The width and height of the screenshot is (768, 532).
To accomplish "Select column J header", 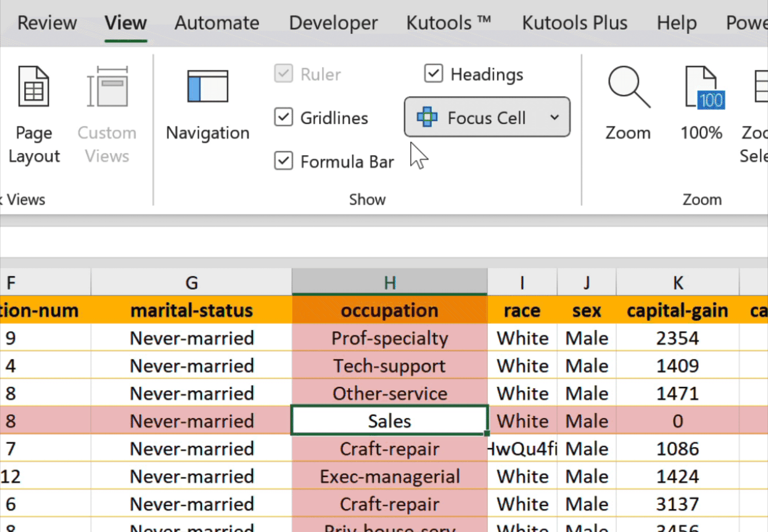I will (x=587, y=283).
